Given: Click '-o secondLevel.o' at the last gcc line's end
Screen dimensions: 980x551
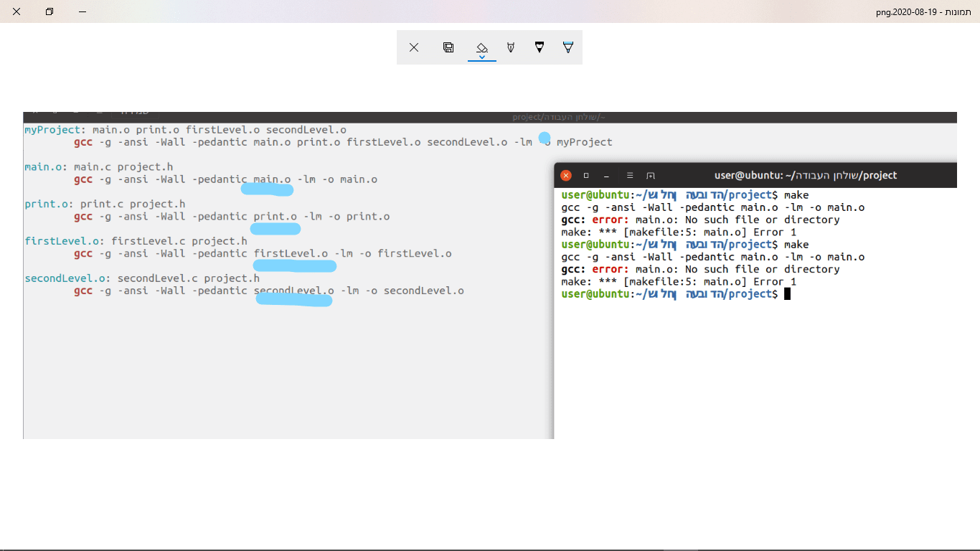Looking at the screenshot, I should 415,291.
